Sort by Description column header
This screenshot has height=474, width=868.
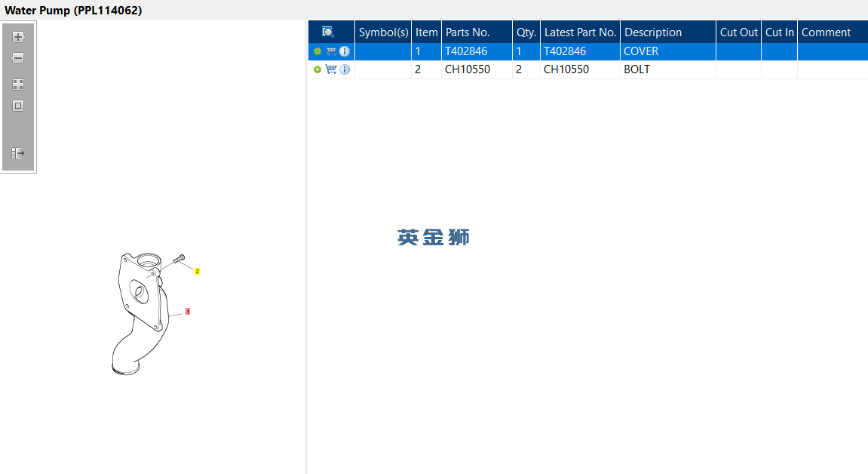(x=667, y=32)
